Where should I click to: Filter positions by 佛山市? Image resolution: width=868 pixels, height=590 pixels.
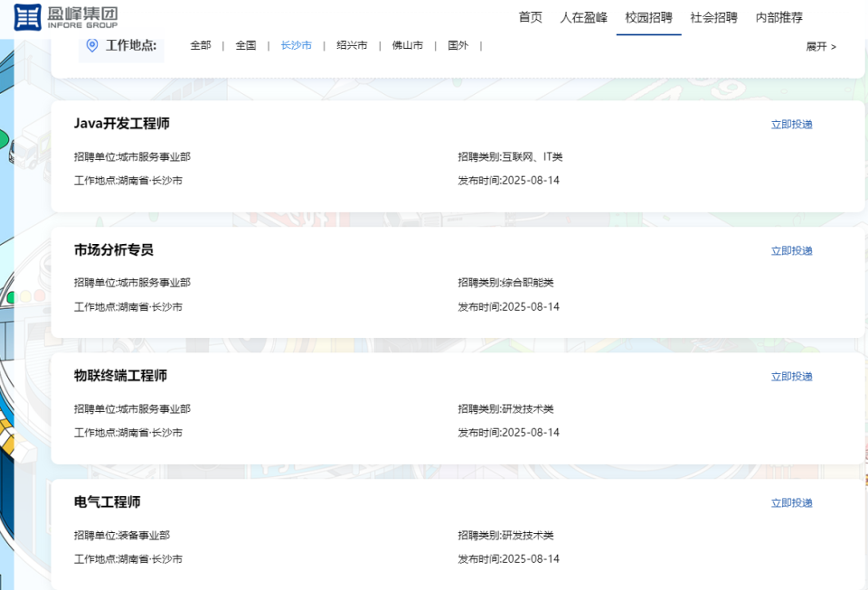pos(407,44)
